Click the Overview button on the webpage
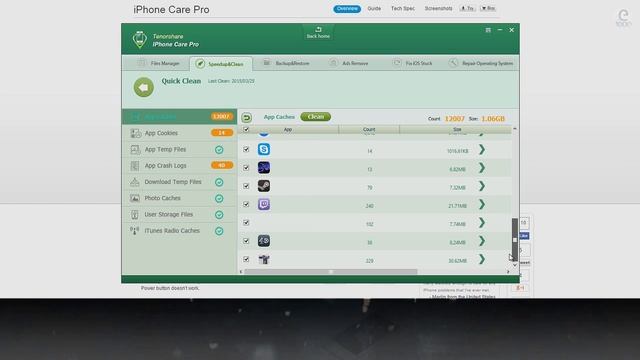640x360 pixels. coord(347,9)
